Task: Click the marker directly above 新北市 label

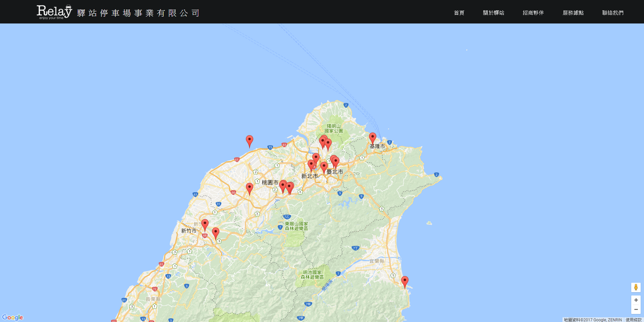Action: (x=311, y=165)
